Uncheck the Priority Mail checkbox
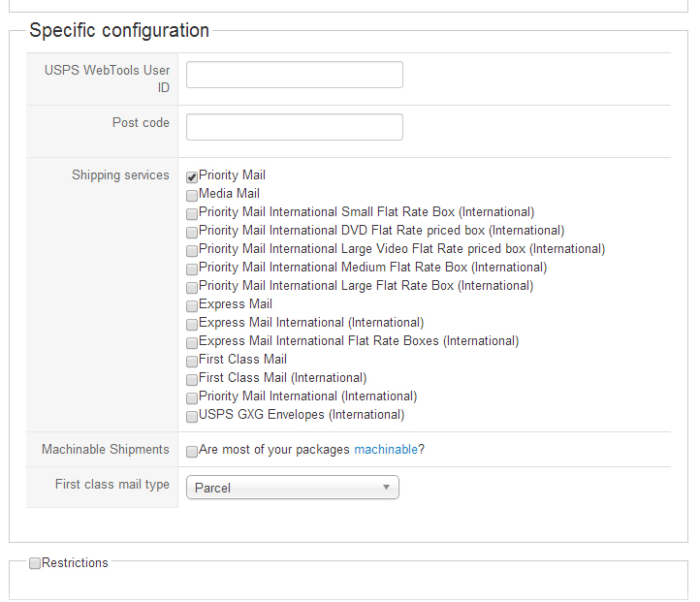The width and height of the screenshot is (700, 602). [192, 176]
